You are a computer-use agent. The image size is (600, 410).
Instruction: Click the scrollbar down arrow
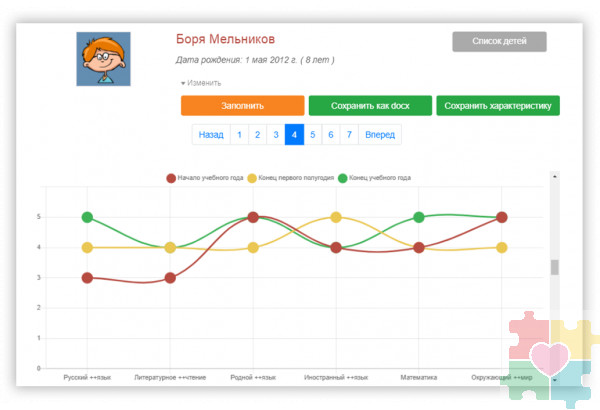[554, 380]
